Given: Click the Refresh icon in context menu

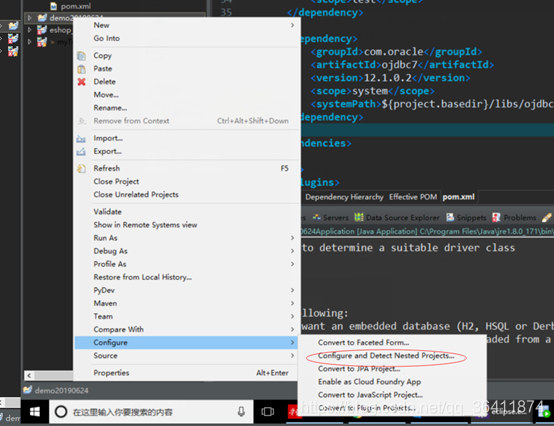Looking at the screenshot, I should 82,168.
